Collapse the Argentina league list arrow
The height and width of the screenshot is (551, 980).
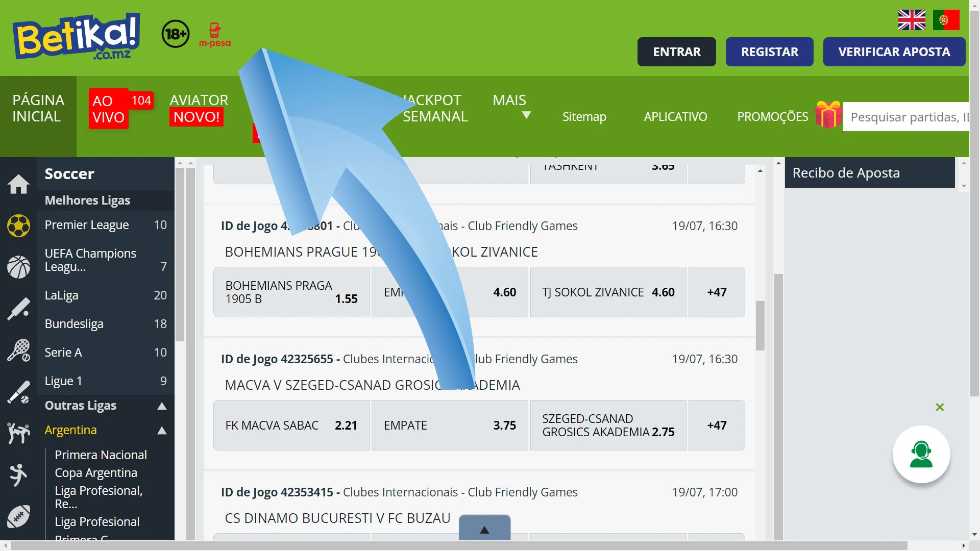click(x=162, y=431)
